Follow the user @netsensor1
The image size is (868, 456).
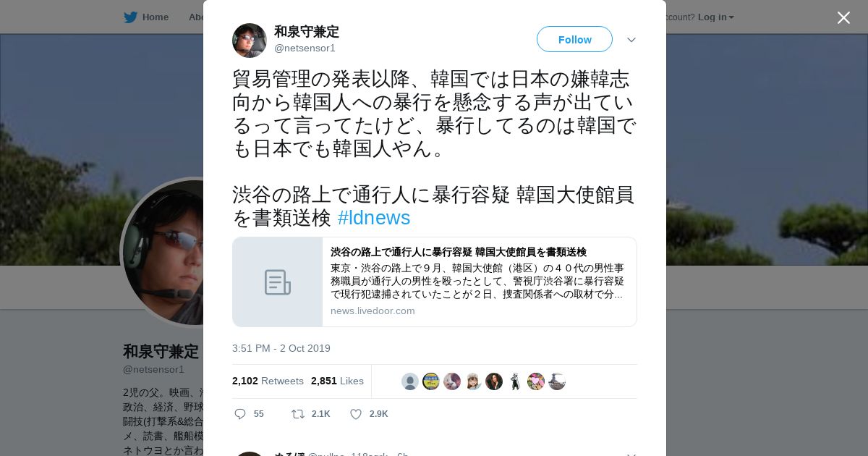point(574,39)
